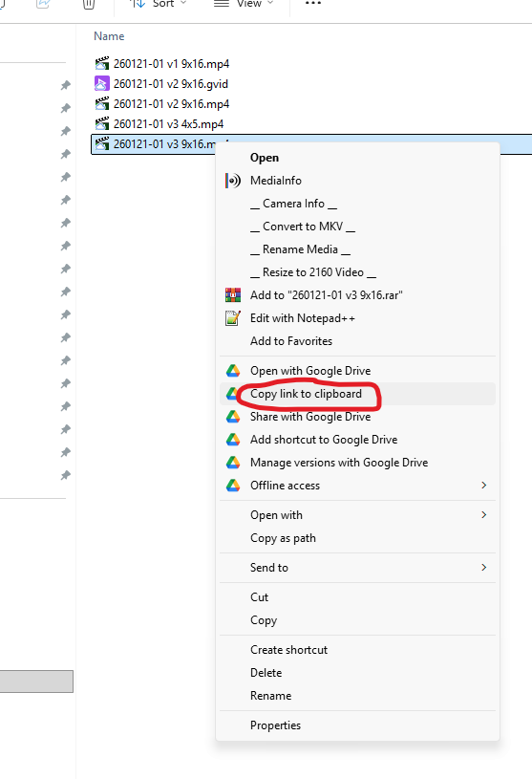
Task: Select Convert to MKV menu entry
Action: (357, 226)
